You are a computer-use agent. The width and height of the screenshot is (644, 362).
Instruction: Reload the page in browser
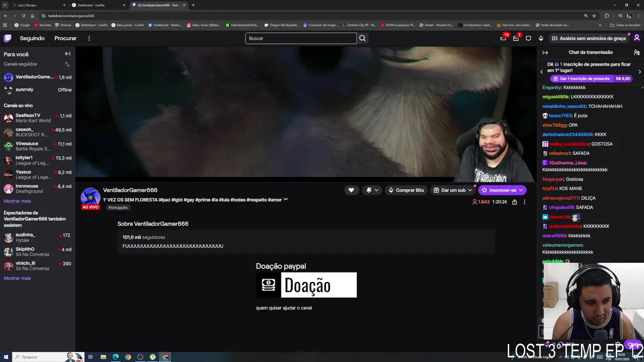click(x=23, y=16)
